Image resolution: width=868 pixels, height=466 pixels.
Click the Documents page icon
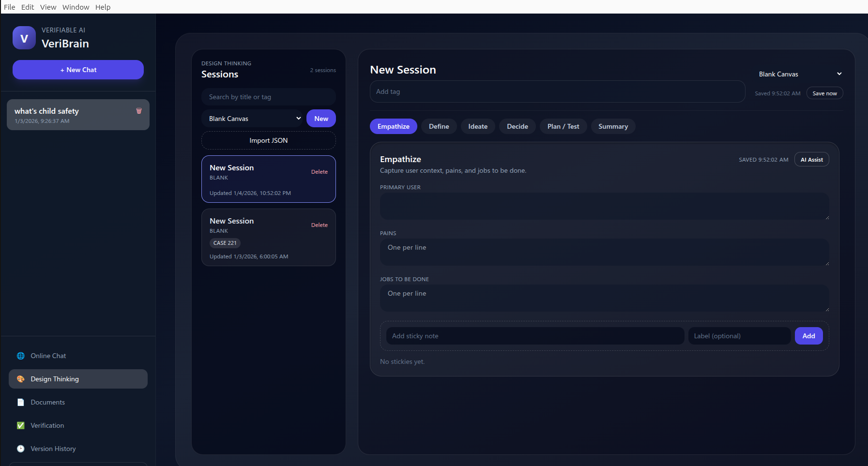click(x=21, y=402)
